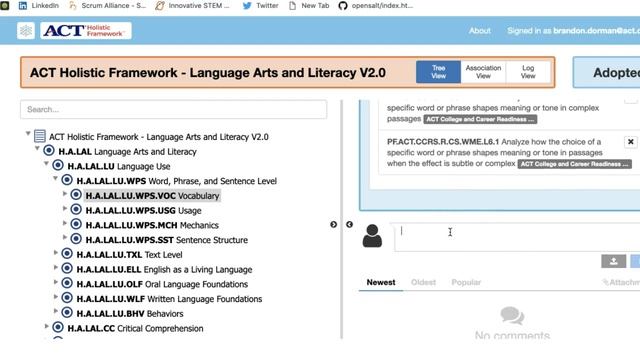Click the snowflake app icon in header
Image resolution: width=640 pixels, height=360 pixels.
click(26, 31)
